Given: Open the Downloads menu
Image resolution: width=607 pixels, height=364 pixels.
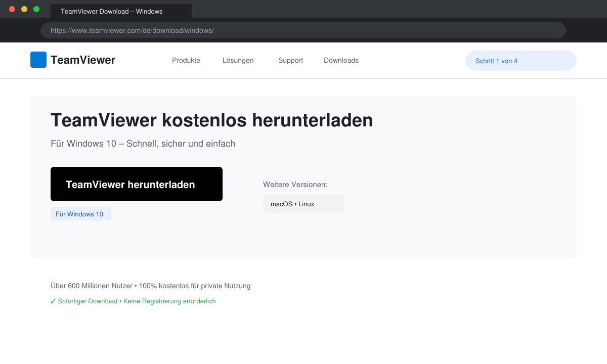Looking at the screenshot, I should (x=341, y=60).
